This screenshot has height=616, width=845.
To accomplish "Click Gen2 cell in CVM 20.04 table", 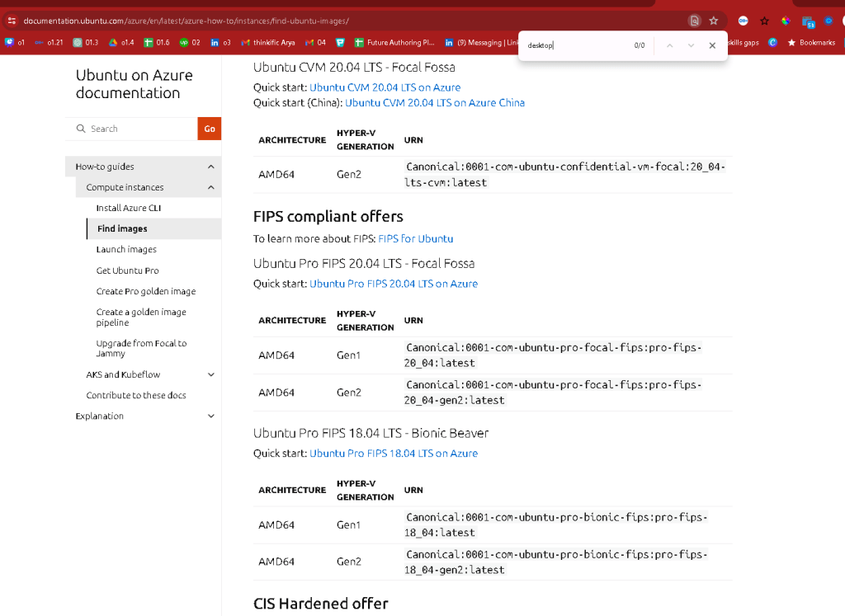I will 349,175.
